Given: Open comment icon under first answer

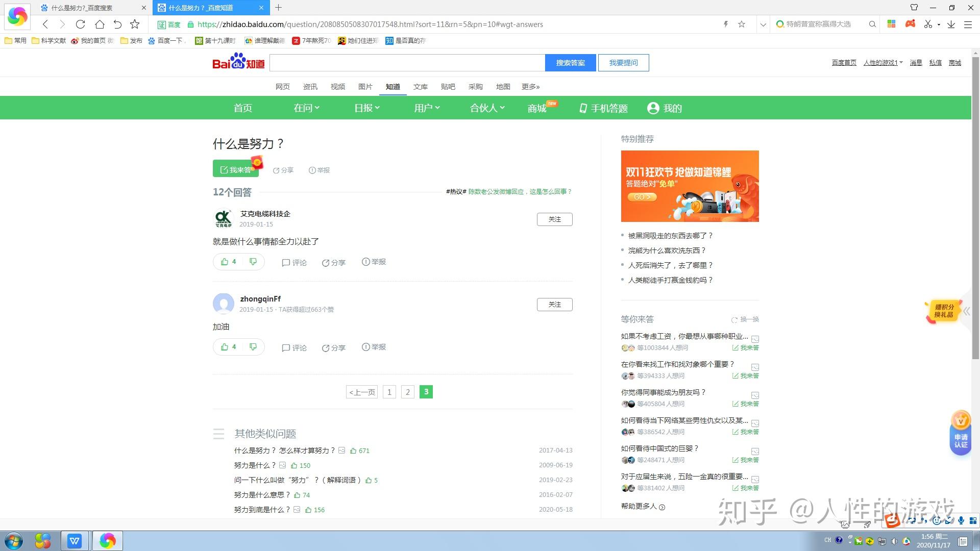Looking at the screenshot, I should coord(286,263).
